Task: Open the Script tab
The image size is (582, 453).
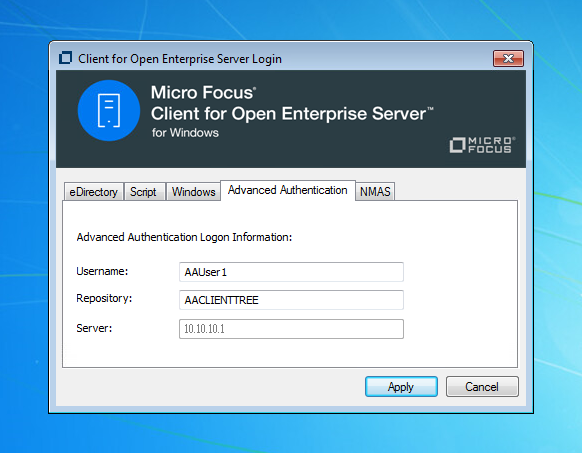Action: (144, 192)
